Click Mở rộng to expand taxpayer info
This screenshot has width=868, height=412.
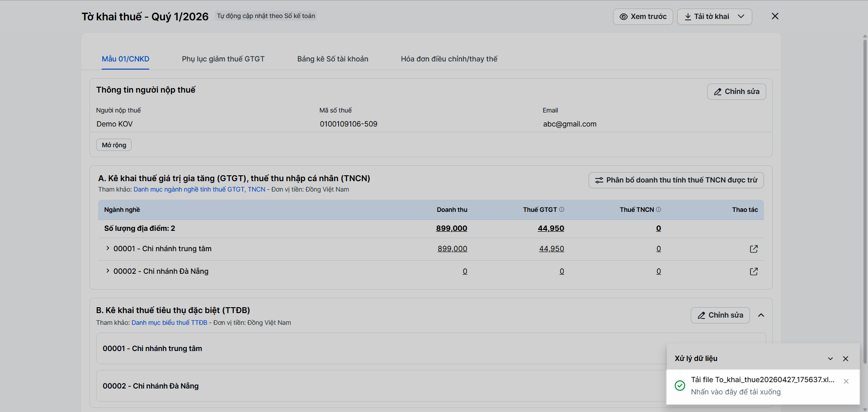pos(114,145)
